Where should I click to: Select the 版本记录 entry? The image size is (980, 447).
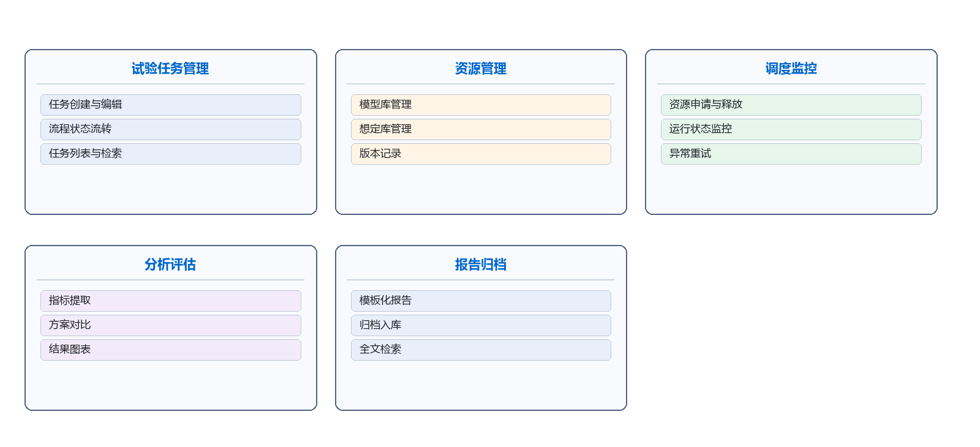[x=481, y=154]
